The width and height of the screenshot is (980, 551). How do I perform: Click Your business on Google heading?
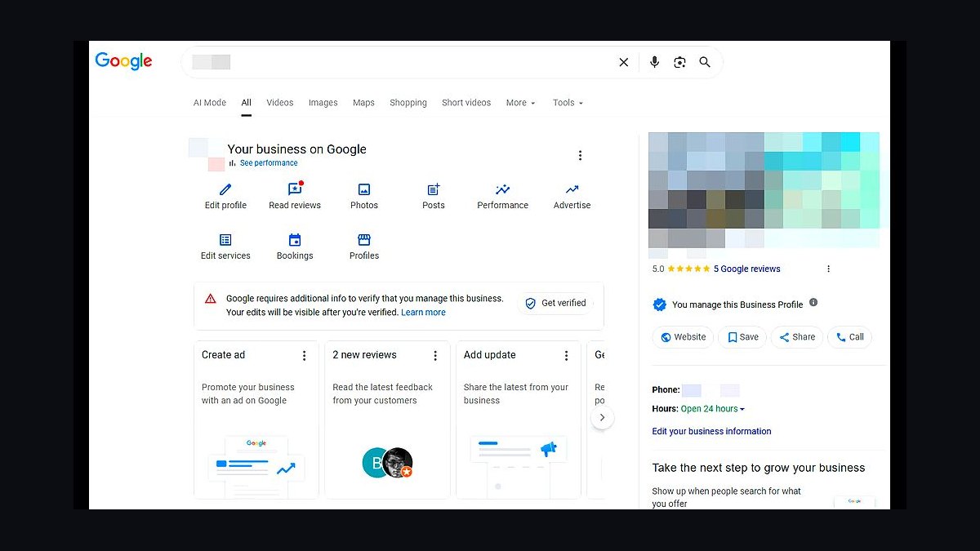pyautogui.click(x=296, y=149)
